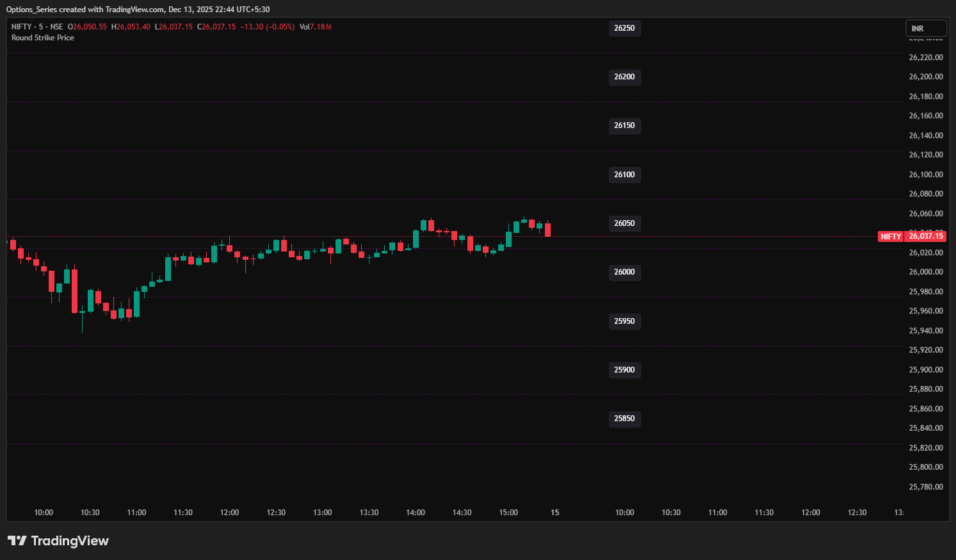Click the header text mentioning Options_Series
Image resolution: width=956 pixels, height=560 pixels.
click(x=138, y=10)
